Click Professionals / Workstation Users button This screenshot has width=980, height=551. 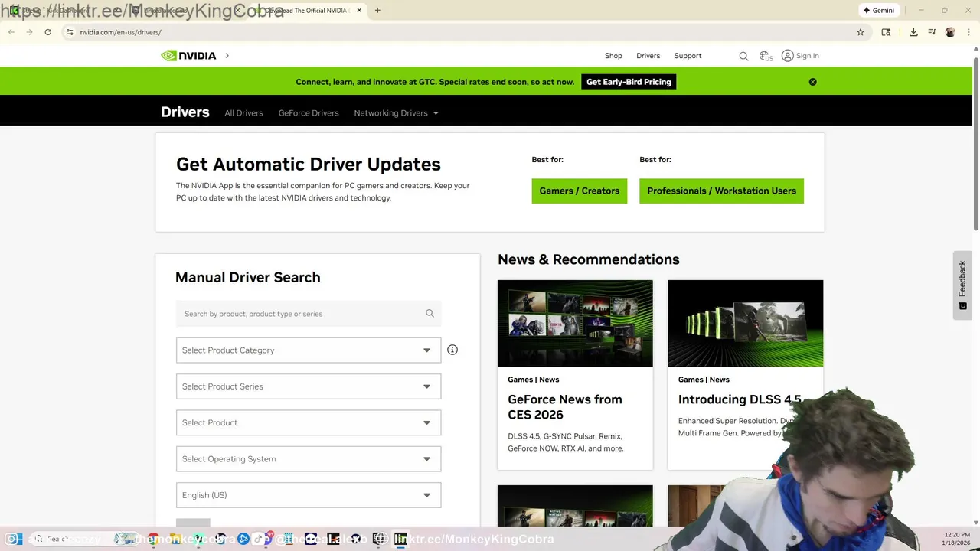[x=721, y=191]
